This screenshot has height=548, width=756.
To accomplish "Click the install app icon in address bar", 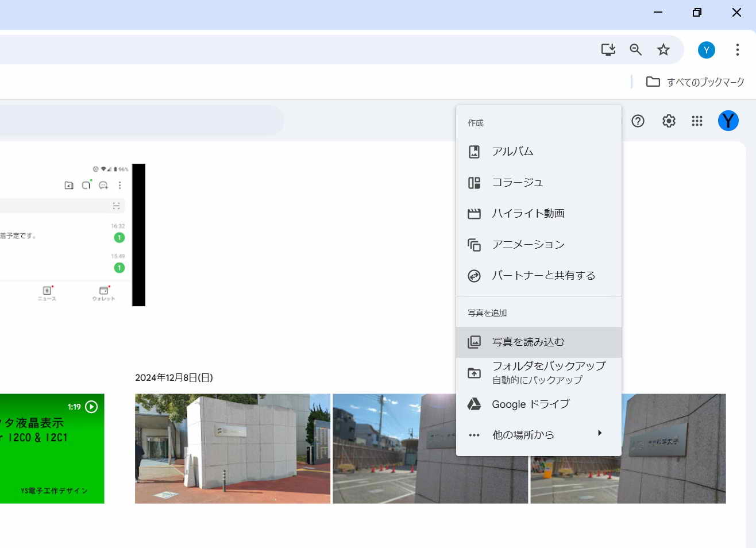I will click(x=608, y=50).
